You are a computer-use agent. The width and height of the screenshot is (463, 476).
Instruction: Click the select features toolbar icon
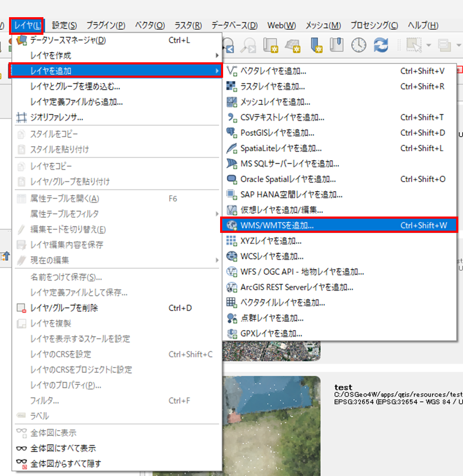coord(414,45)
